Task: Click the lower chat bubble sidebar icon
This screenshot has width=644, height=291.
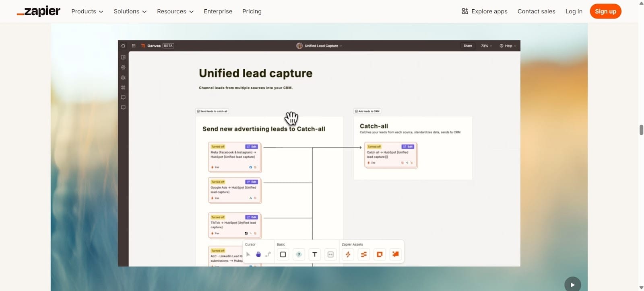Action: (x=123, y=108)
